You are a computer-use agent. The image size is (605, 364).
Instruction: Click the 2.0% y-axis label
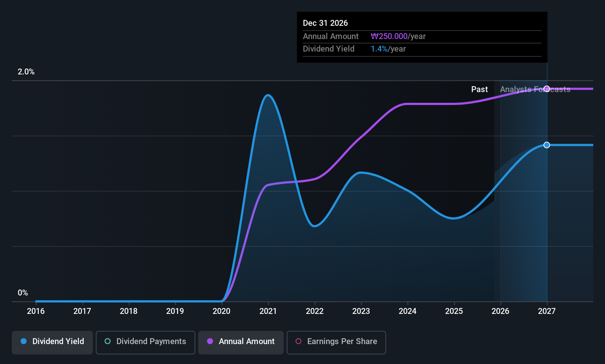coord(26,72)
